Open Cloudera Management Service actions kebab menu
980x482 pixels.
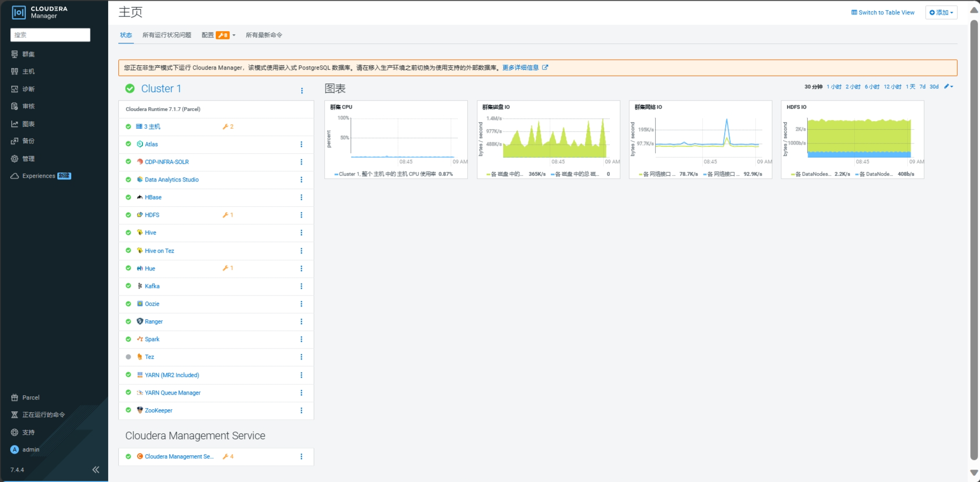coord(301,456)
